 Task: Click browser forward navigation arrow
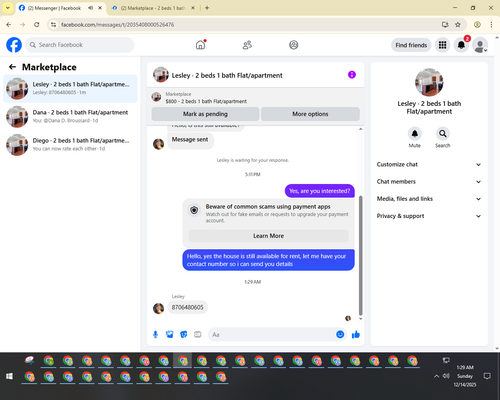[23, 24]
